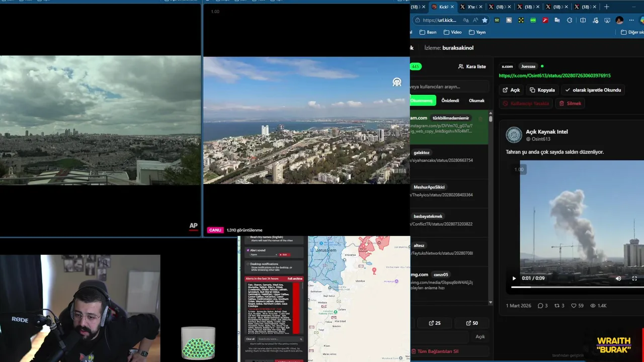Open the green badge extension icon

[x=533, y=20]
